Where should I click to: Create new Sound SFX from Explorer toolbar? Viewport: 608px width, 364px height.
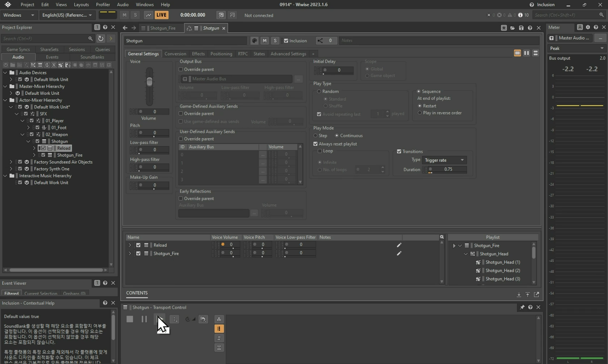pos(61,65)
